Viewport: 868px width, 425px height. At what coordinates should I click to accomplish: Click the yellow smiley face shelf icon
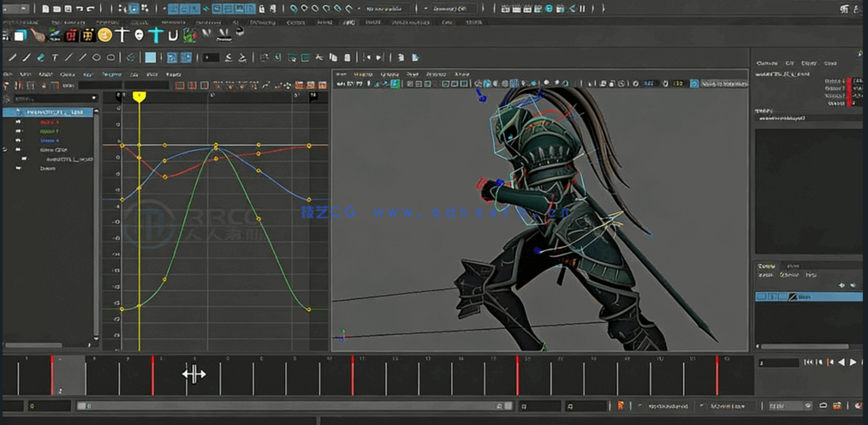[x=105, y=35]
